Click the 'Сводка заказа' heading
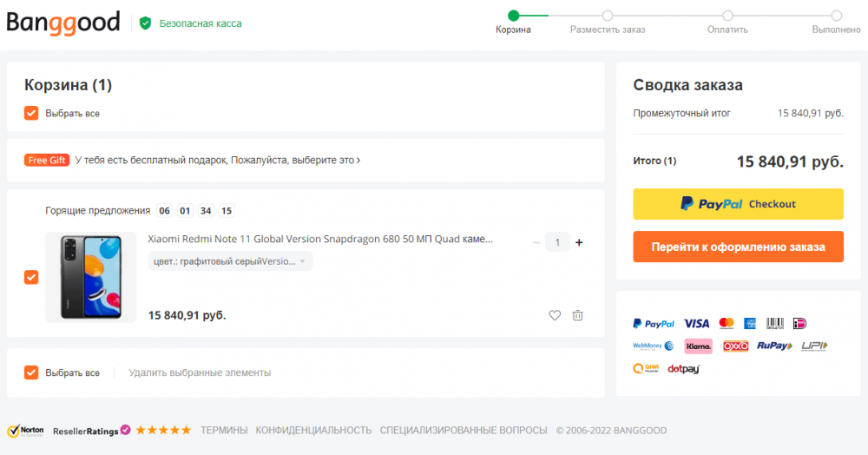The image size is (868, 455). [x=687, y=85]
